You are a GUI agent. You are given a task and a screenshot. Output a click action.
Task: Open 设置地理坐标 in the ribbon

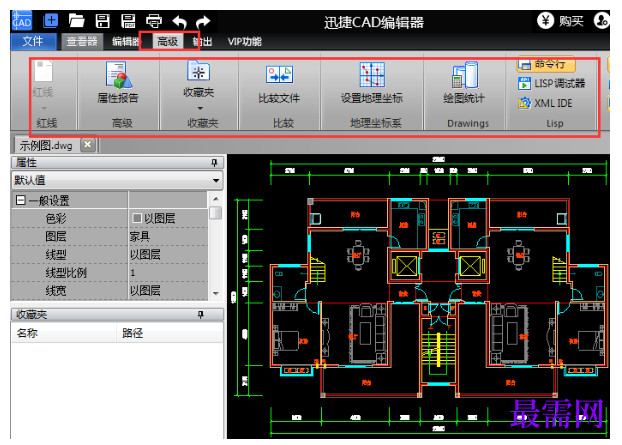372,82
